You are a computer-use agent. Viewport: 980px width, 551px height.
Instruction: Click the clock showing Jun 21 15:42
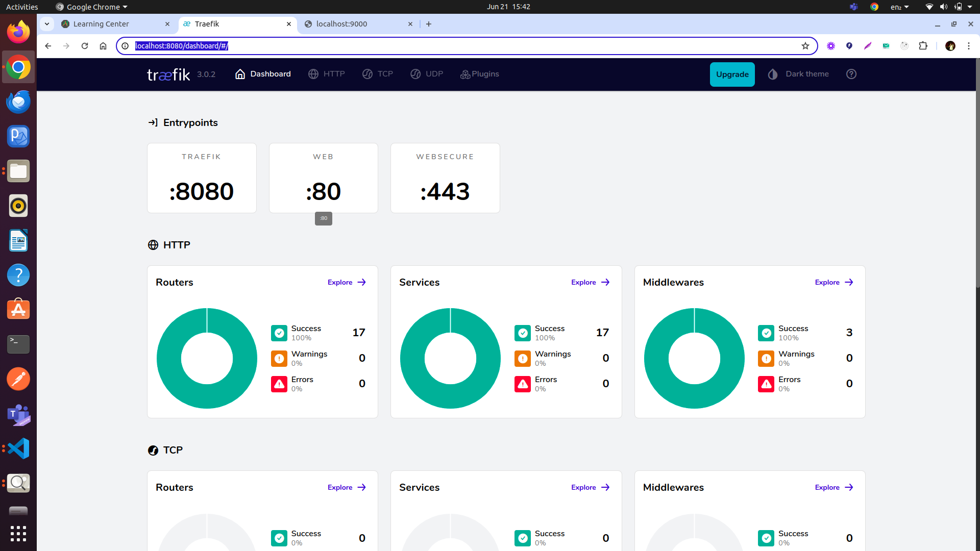pos(508,7)
